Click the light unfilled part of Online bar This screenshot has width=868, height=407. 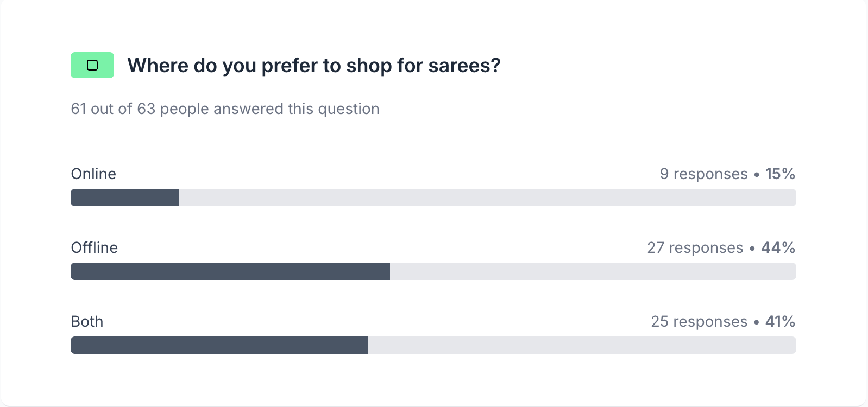pyautogui.click(x=487, y=198)
